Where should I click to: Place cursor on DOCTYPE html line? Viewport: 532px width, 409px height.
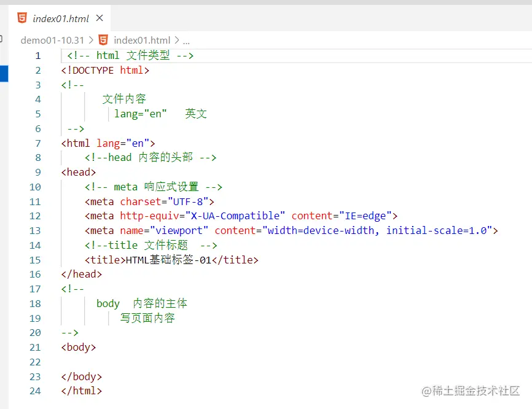(105, 70)
